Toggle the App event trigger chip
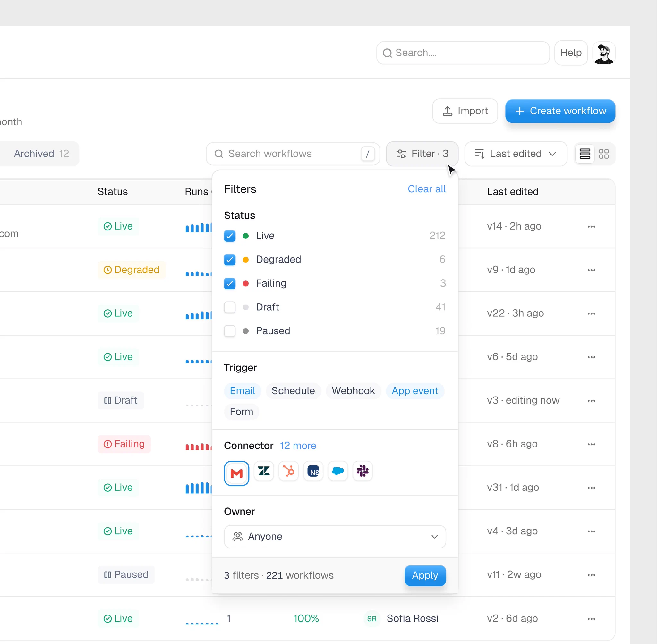The width and height of the screenshot is (657, 644). pyautogui.click(x=415, y=391)
